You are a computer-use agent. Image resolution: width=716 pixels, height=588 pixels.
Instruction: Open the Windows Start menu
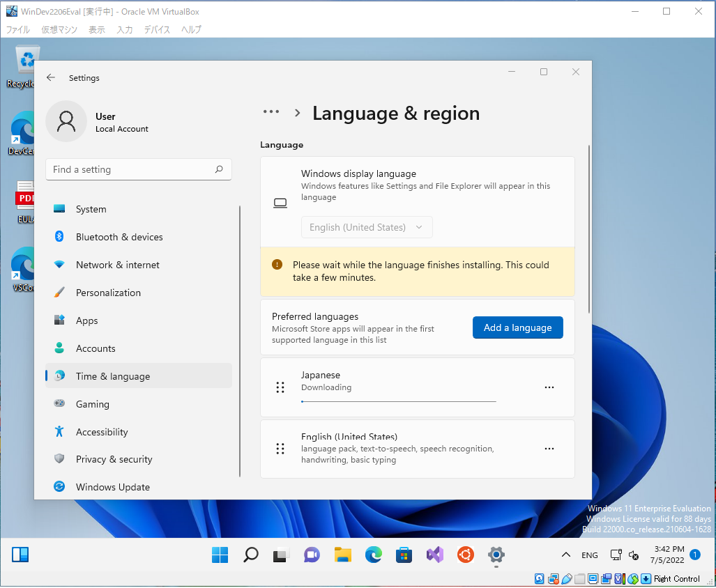220,555
